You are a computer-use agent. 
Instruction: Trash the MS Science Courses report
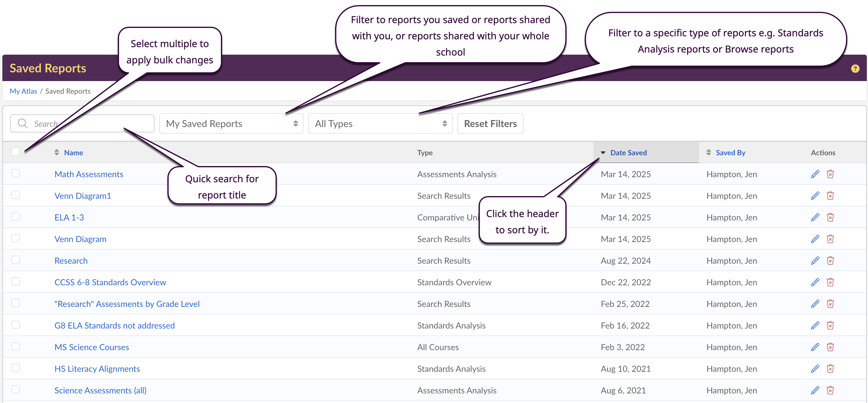click(x=830, y=347)
